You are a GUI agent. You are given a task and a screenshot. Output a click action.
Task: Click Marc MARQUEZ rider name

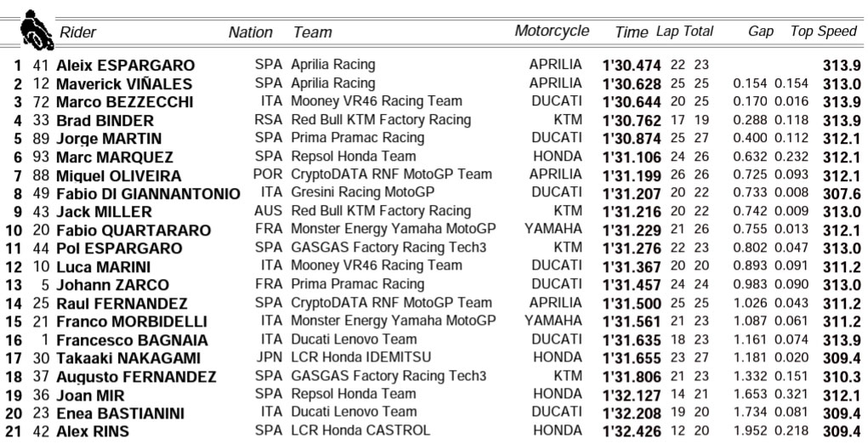coord(114,157)
